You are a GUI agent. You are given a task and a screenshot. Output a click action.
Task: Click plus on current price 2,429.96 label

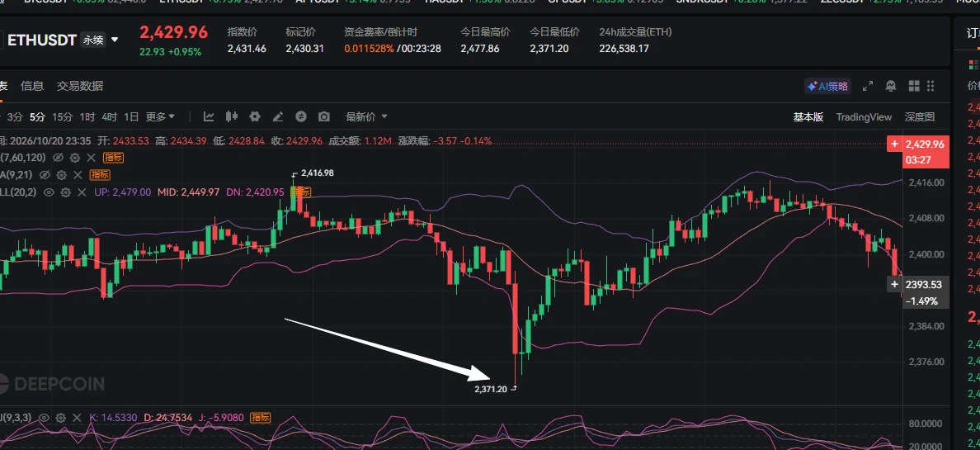coord(894,144)
